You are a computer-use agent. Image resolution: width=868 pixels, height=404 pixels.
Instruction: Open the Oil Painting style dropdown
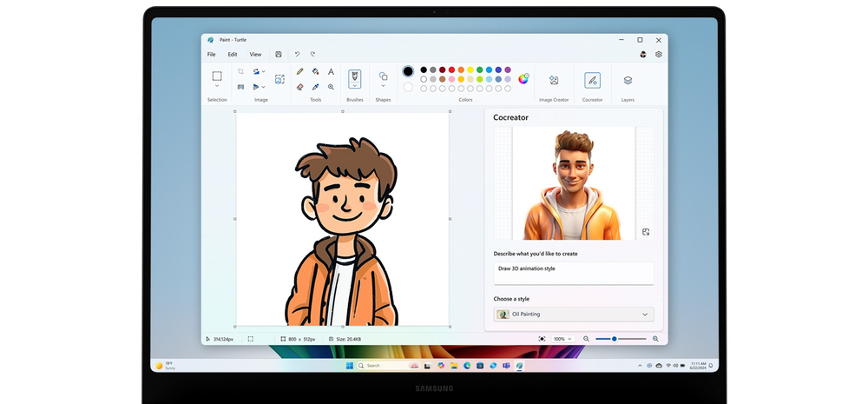(x=574, y=315)
